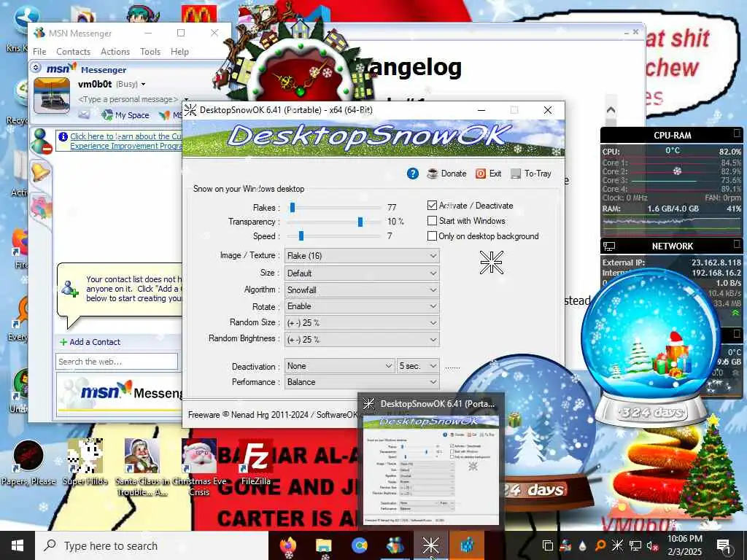Open the Random Brightness dropdown

point(362,340)
